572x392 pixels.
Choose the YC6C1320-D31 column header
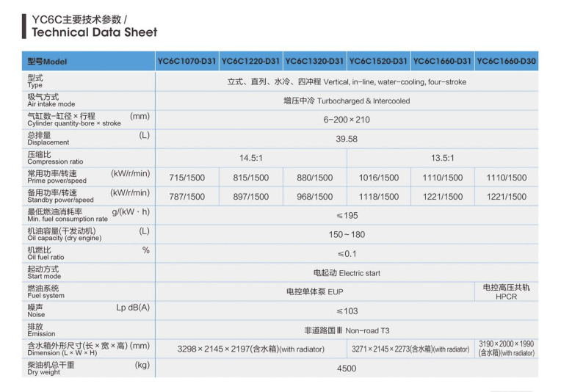314,61
